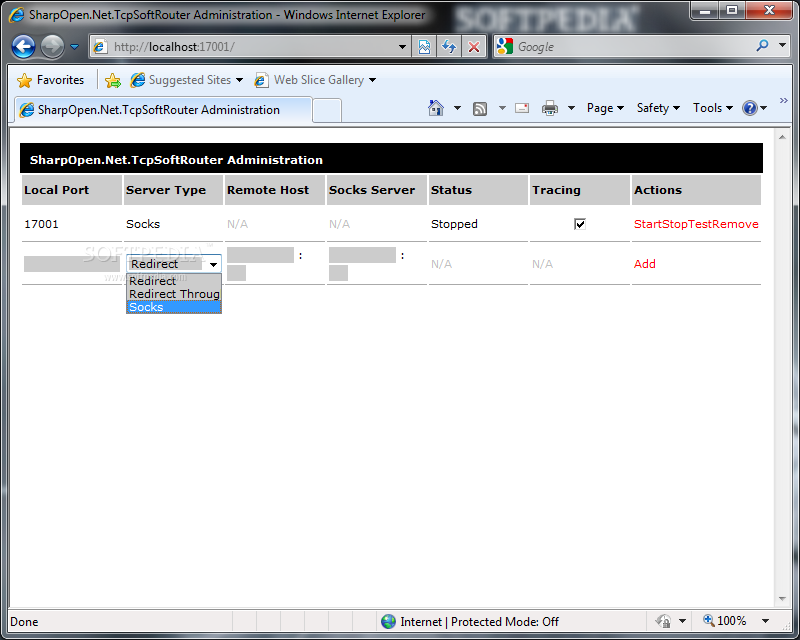800x640 pixels.
Task: Select Socks option in dropdown list
Action: point(173,307)
